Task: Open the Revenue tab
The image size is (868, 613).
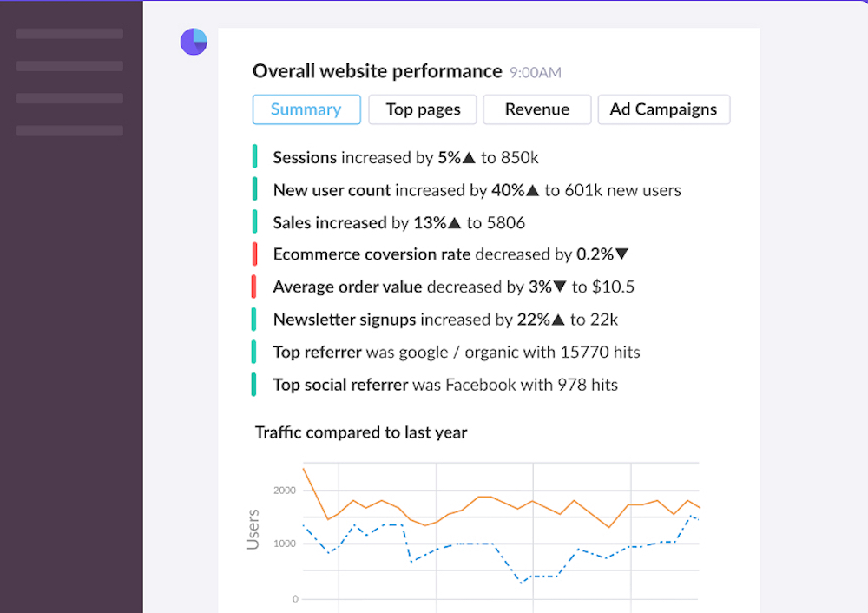Action: click(x=537, y=109)
